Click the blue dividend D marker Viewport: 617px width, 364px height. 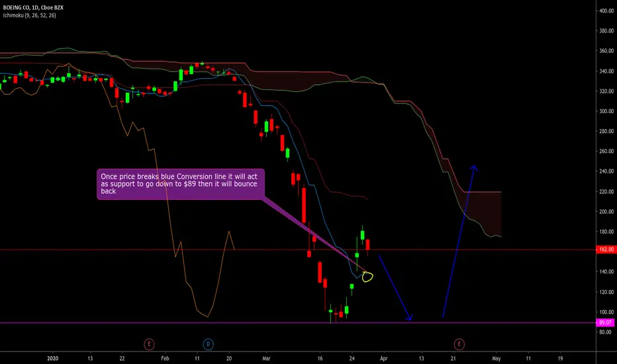click(x=208, y=344)
